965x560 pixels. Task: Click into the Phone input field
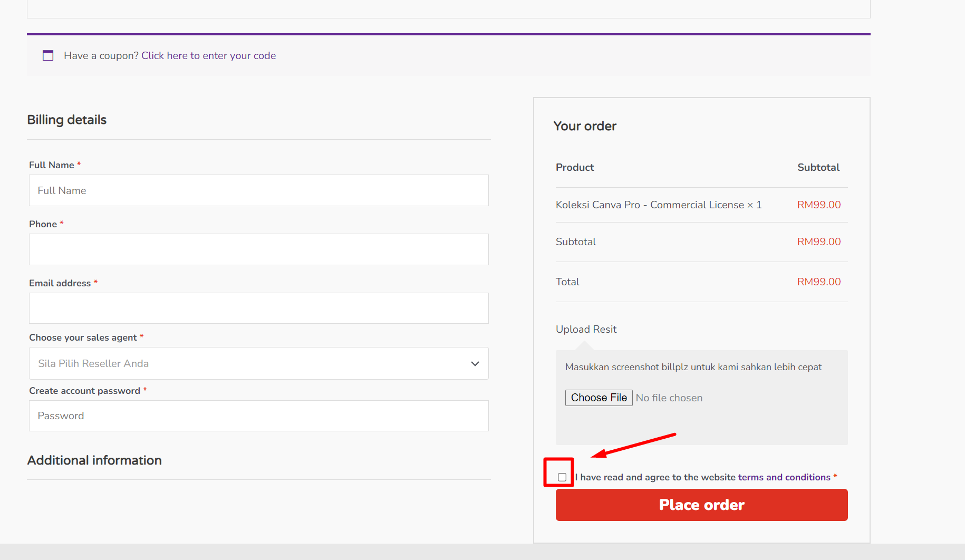click(258, 249)
